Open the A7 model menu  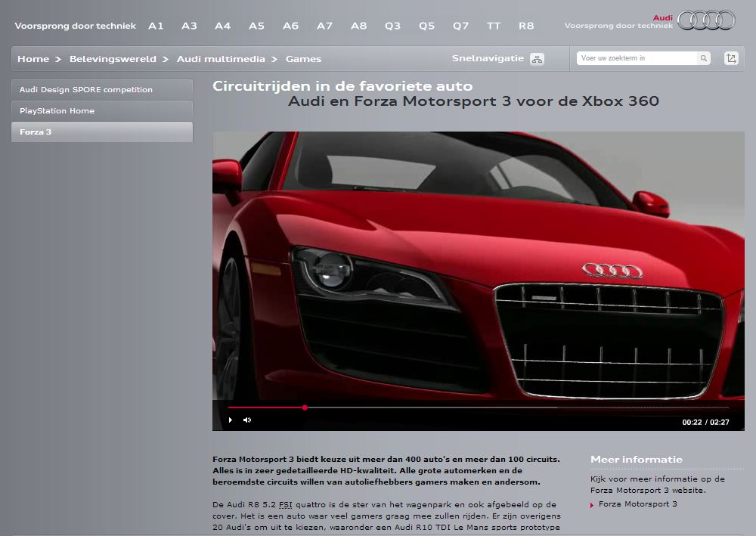point(324,26)
